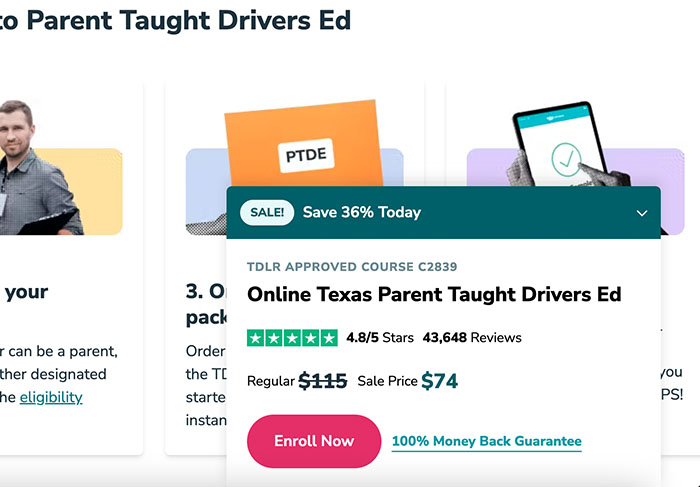
Task: Follow the eligibility link
Action: click(x=51, y=397)
